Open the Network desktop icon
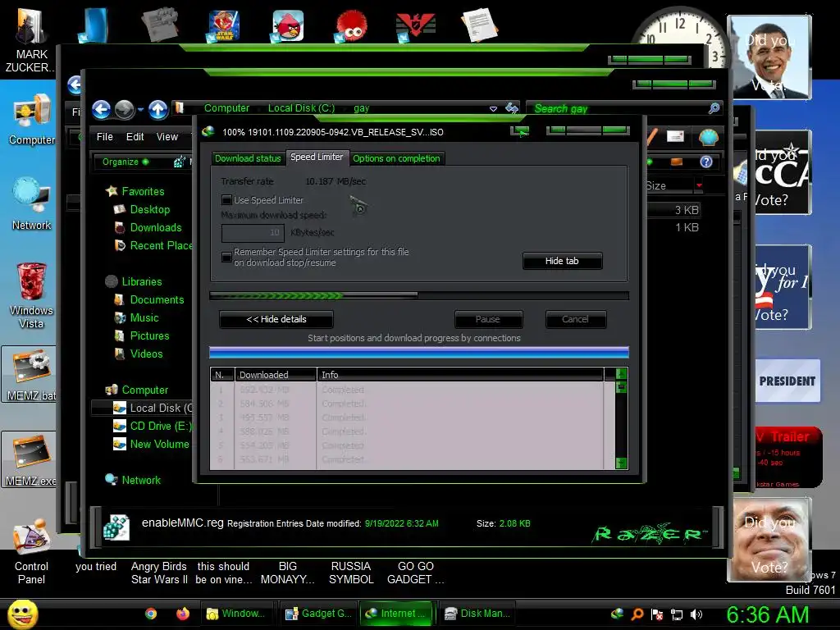Viewport: 840px width, 630px height. [x=32, y=204]
